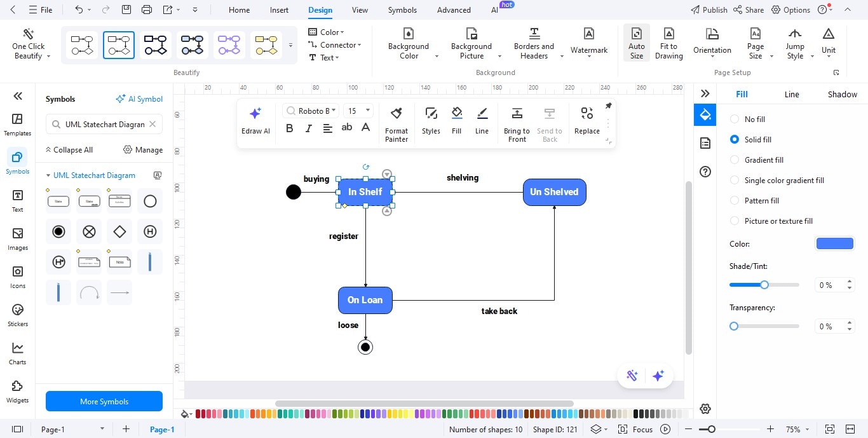Open the Background Color tool
The image size is (868, 438).
coord(409,43)
